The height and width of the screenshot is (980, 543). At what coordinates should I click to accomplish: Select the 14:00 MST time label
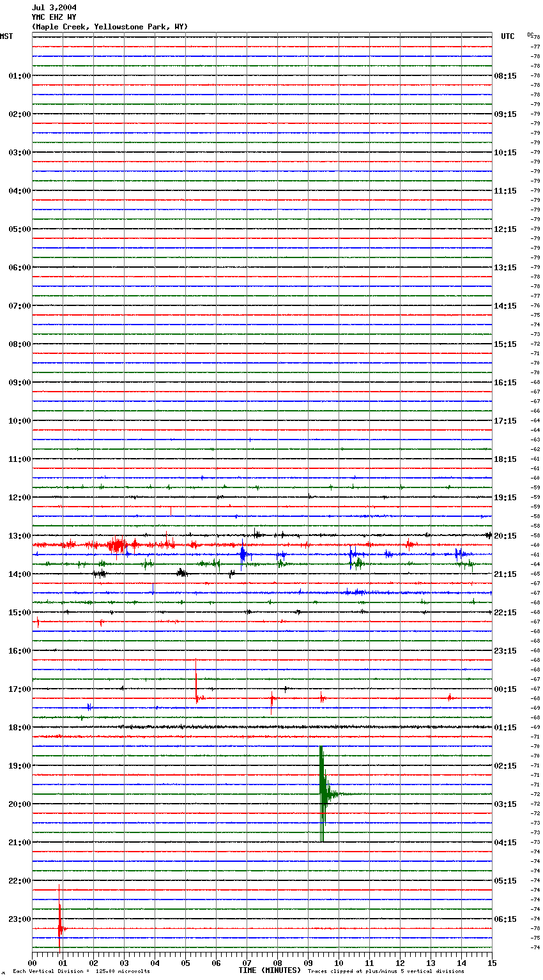(20, 574)
